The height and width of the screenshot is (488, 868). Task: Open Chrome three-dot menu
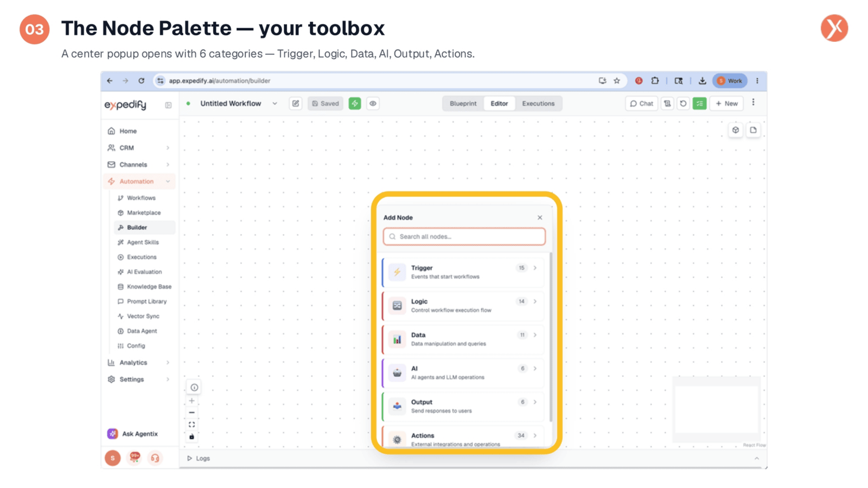(x=757, y=81)
